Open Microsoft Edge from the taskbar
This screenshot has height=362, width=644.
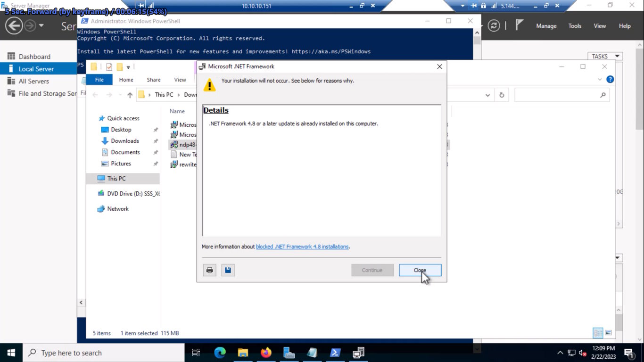tap(220, 353)
